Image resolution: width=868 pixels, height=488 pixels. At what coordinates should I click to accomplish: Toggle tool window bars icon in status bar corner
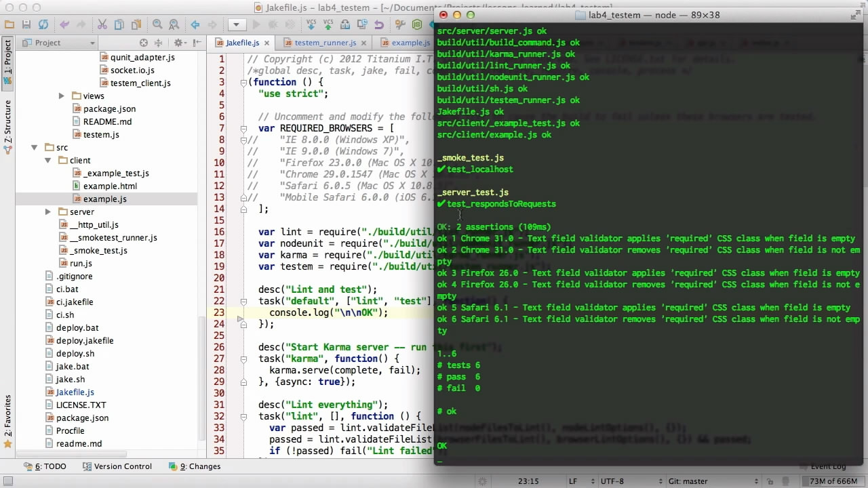(7, 481)
